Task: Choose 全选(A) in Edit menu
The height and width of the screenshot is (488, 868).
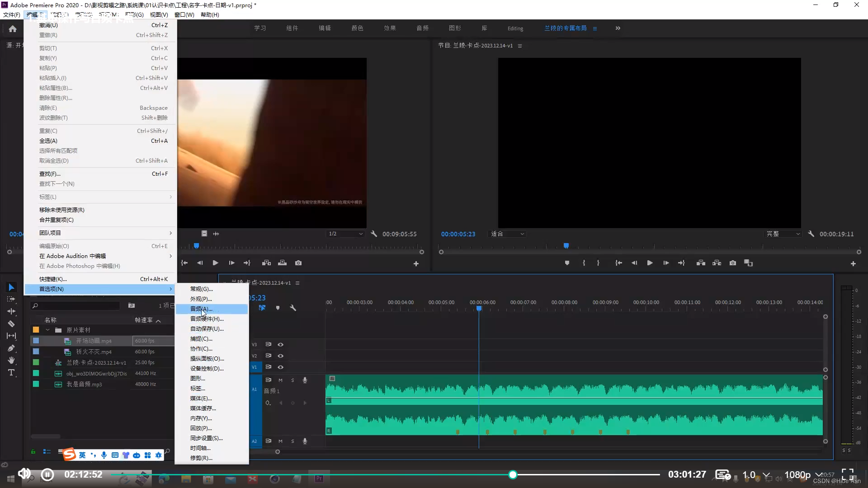Action: tap(100, 141)
